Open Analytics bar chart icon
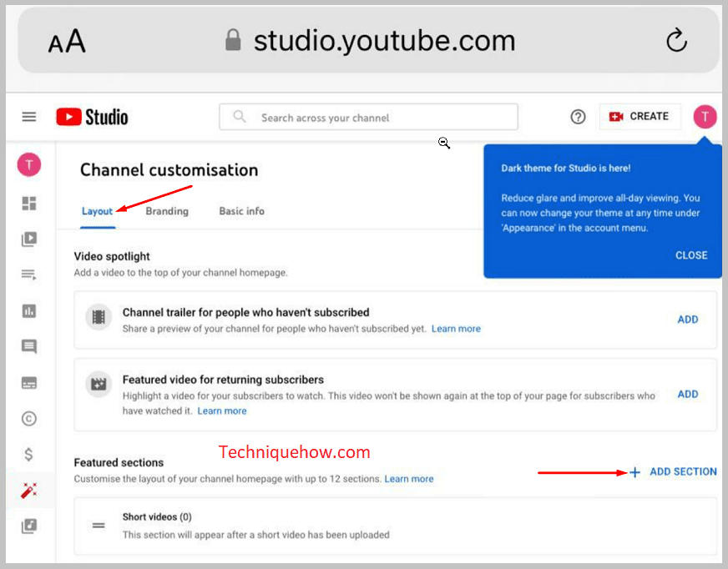Screen dimensions: 728x569 coord(28,310)
